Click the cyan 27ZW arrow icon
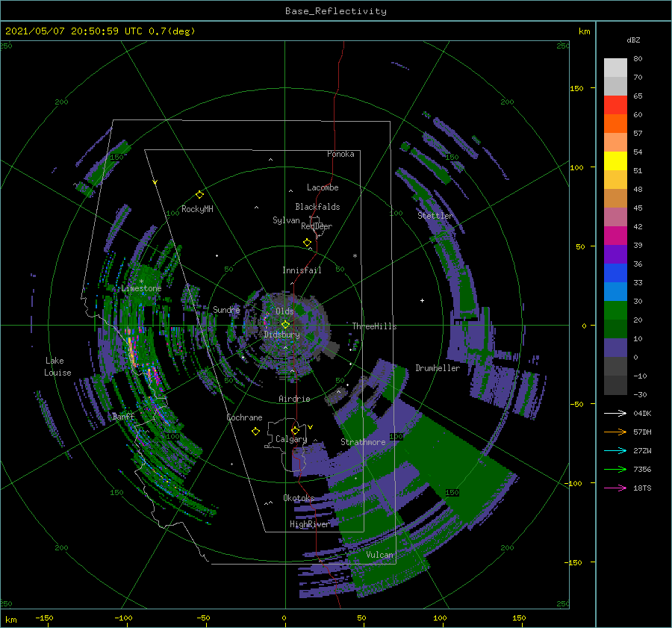 pos(615,450)
